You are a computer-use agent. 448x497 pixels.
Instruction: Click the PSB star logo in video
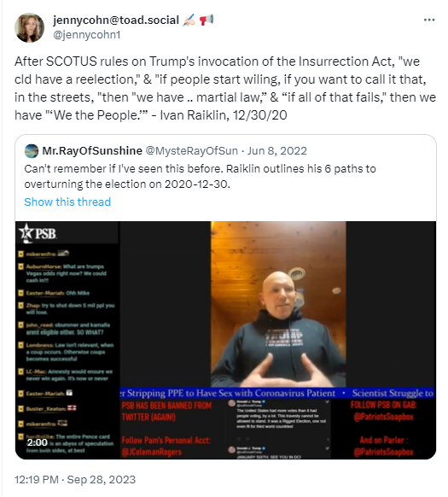pos(38,233)
